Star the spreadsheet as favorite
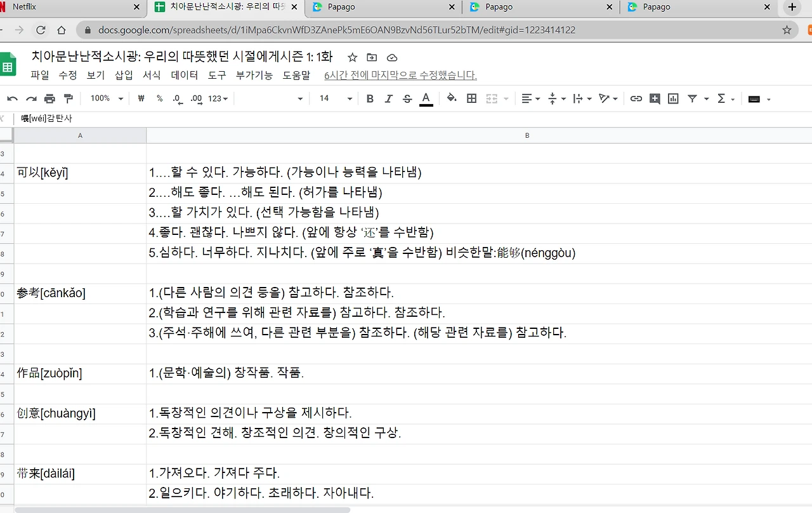This screenshot has height=513, width=812. (352, 57)
